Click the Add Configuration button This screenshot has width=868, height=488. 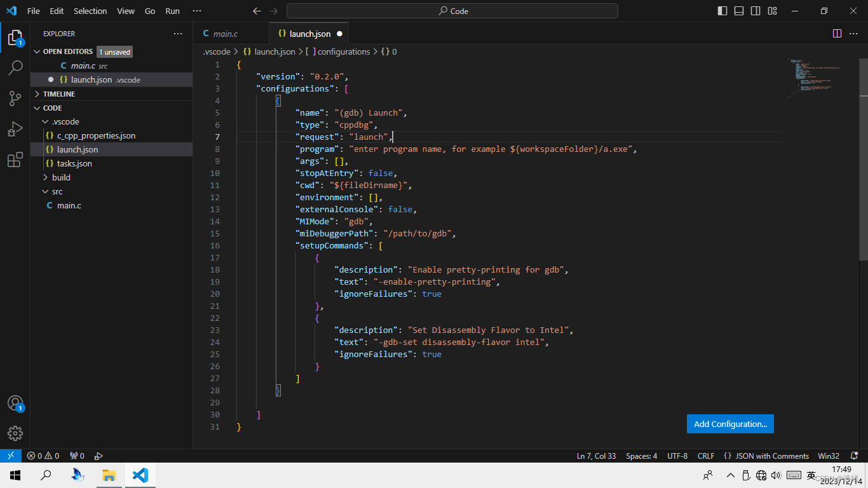[x=730, y=424]
